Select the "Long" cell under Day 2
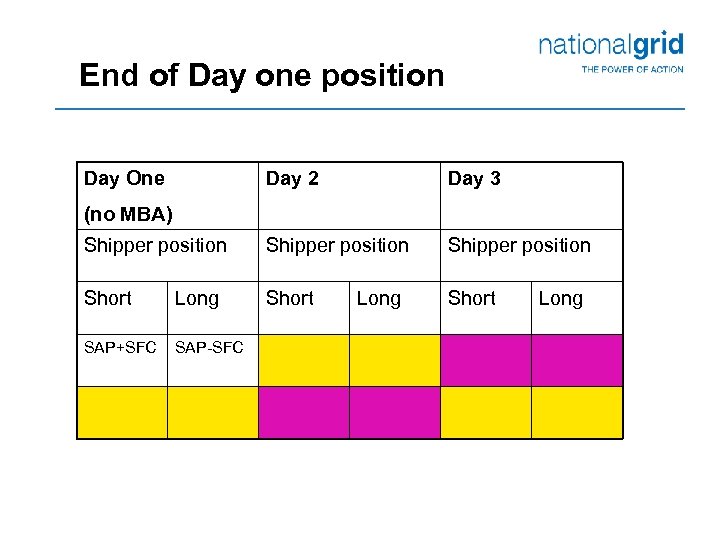 tap(378, 299)
